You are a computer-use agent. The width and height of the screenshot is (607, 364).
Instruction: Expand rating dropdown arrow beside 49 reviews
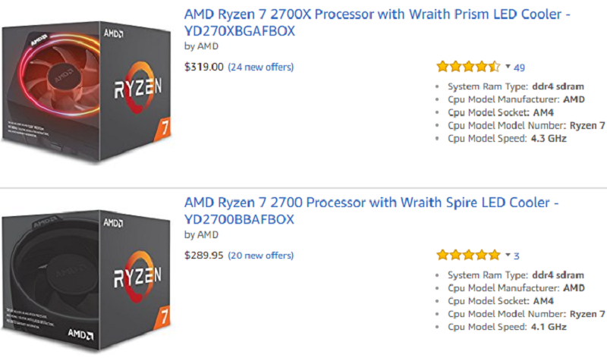click(508, 67)
